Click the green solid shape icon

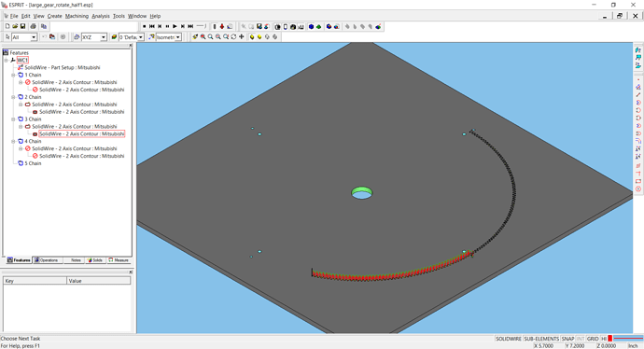click(318, 27)
